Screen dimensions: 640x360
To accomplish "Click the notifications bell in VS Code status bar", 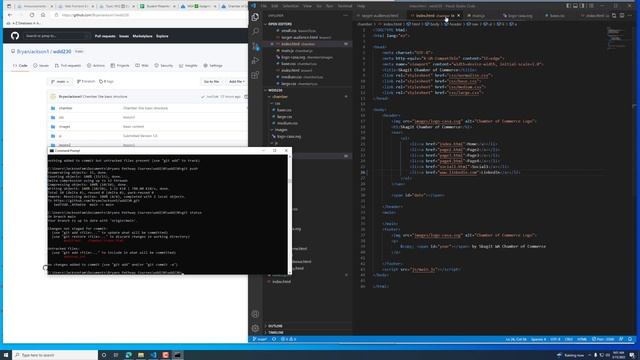I will [630, 339].
